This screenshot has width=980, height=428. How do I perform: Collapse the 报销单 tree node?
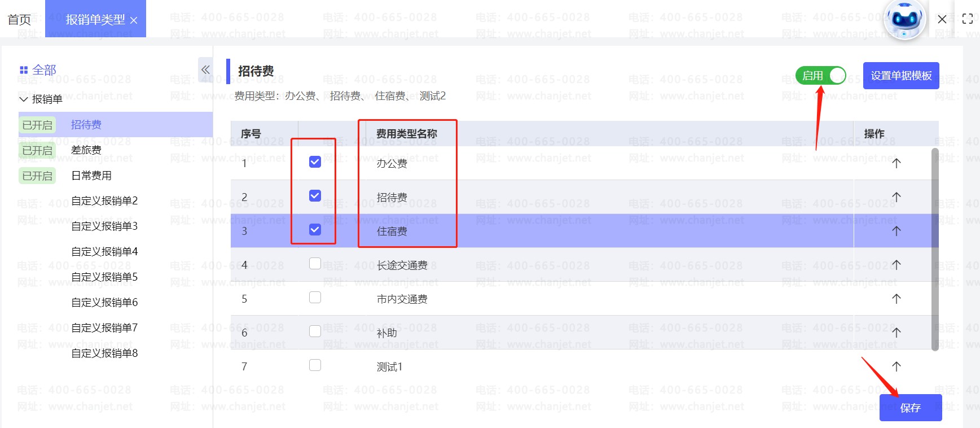click(24, 99)
